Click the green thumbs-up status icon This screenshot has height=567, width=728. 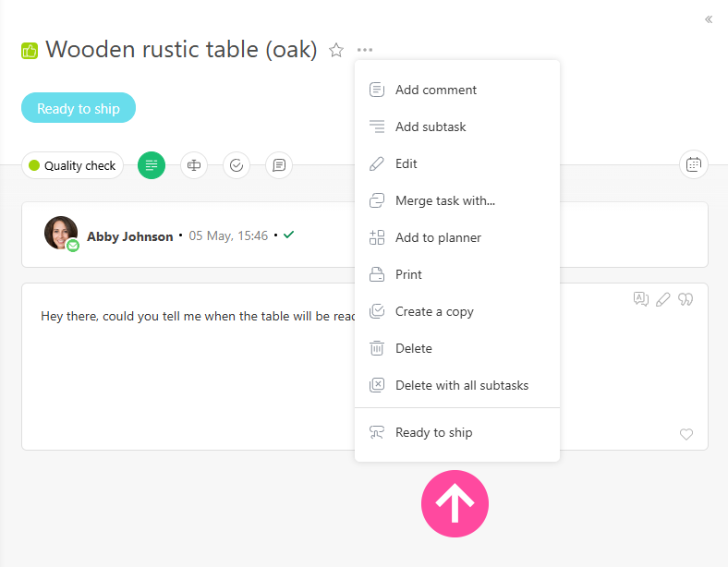30,51
